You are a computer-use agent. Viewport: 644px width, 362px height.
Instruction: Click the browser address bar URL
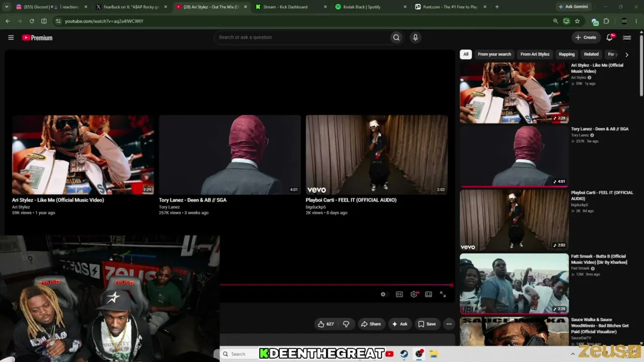click(x=104, y=21)
